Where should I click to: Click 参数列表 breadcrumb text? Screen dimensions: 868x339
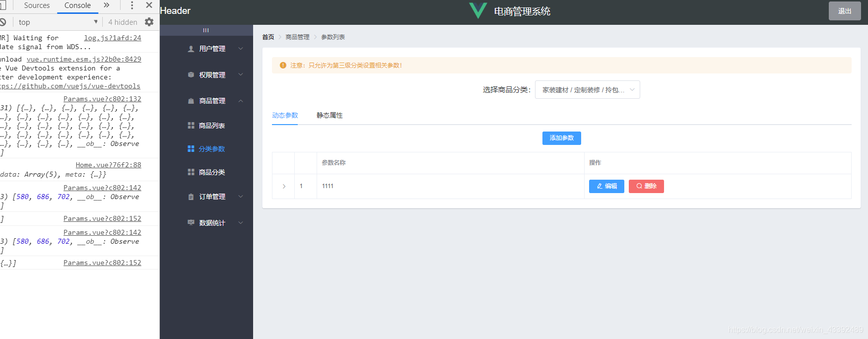coord(333,37)
